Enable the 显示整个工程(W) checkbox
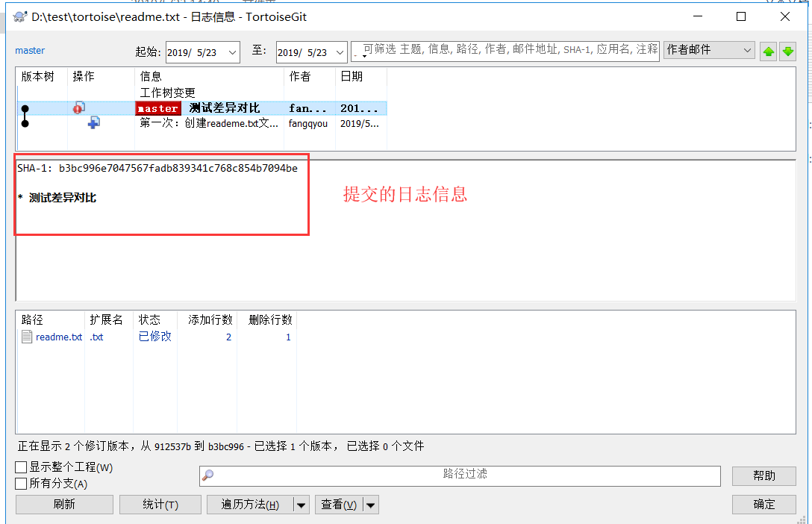Screen dimensions: 812x524 tap(19, 467)
